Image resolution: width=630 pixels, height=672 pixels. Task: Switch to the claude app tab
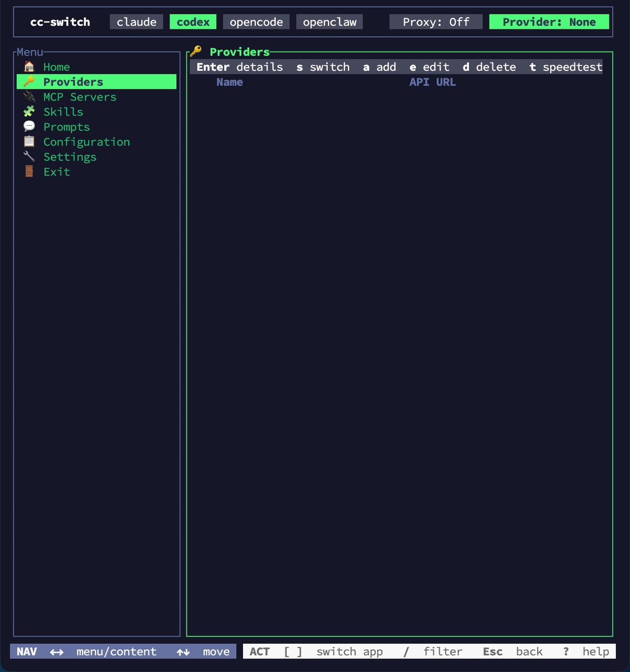point(136,22)
